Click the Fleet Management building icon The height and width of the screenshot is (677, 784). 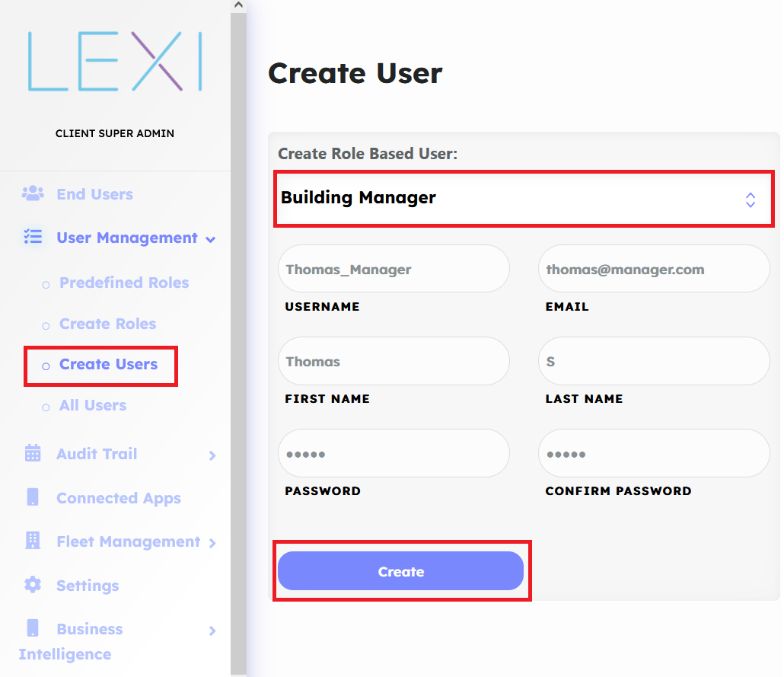[33, 541]
